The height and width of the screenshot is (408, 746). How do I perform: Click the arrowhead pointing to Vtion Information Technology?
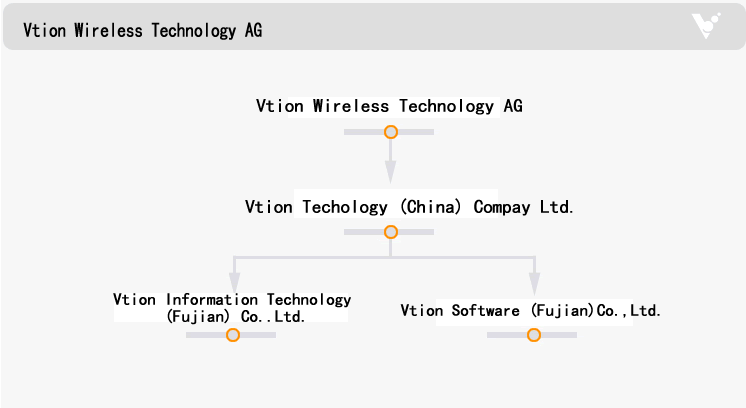coord(234,280)
